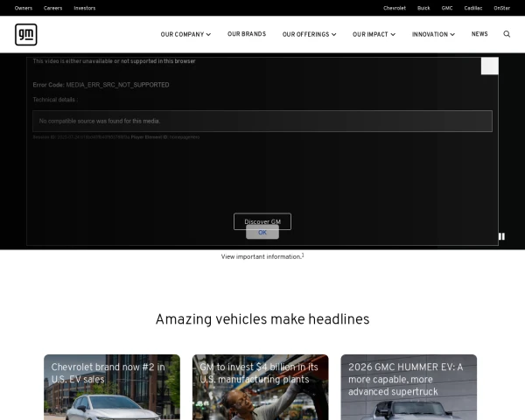
Task: Close the video error dialog
Action: click(489, 66)
